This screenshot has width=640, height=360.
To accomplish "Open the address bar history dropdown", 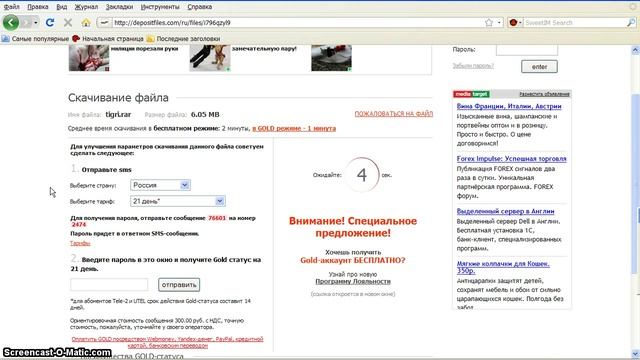I will [499, 22].
